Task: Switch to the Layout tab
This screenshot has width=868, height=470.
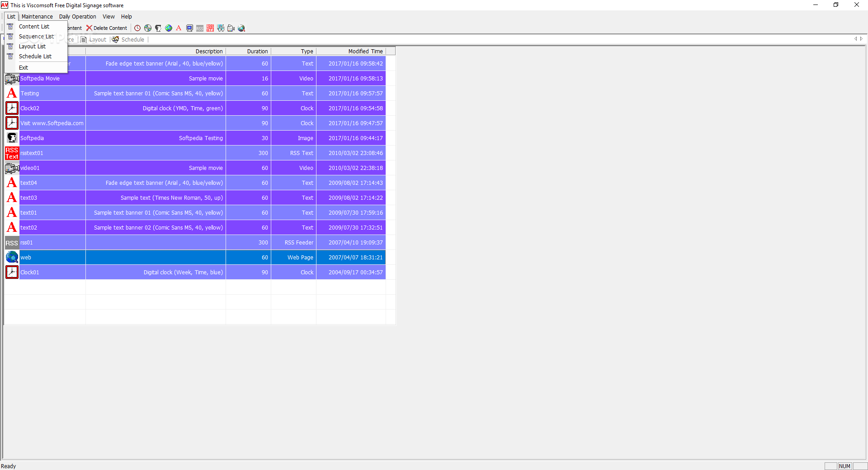Action: click(94, 40)
